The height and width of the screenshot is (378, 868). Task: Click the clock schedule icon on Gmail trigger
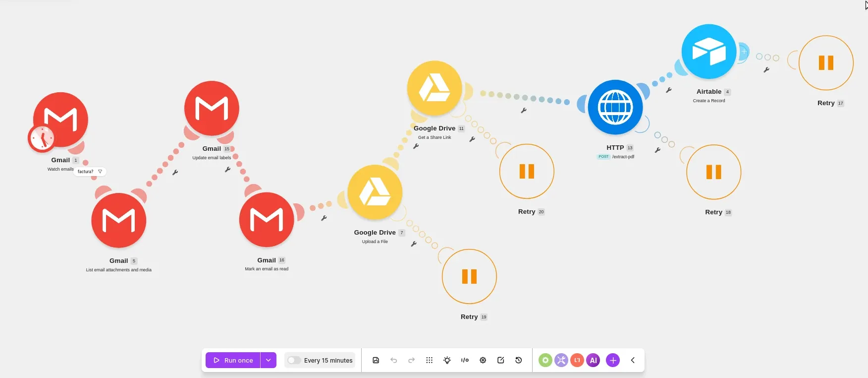click(42, 138)
